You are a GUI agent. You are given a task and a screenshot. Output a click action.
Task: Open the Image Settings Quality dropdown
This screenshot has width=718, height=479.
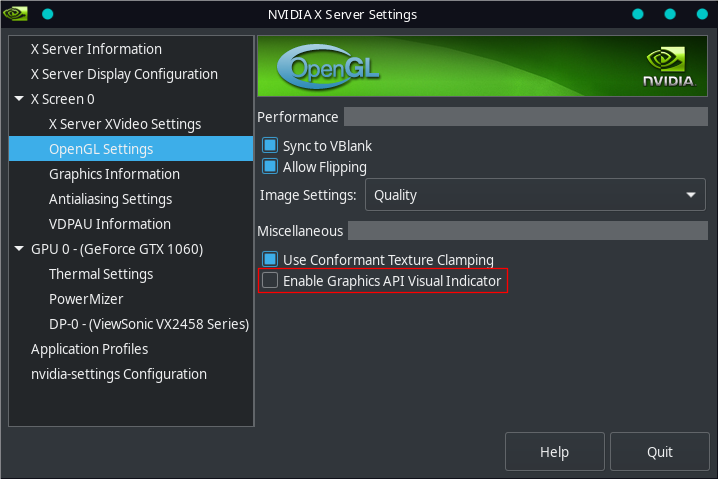click(x=535, y=195)
